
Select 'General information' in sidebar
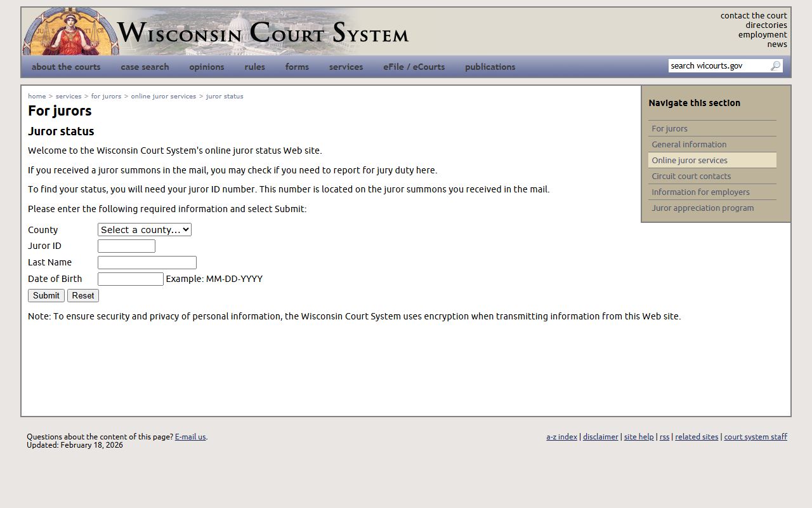712,144
